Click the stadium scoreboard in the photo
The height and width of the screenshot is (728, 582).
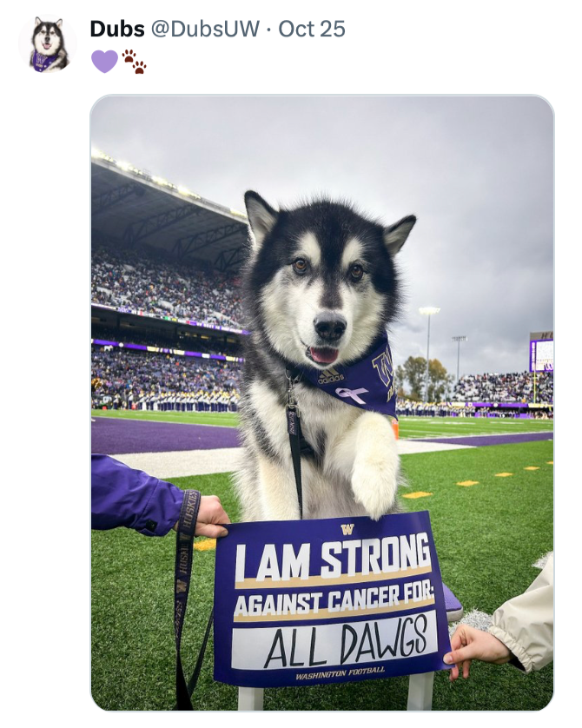tap(540, 353)
